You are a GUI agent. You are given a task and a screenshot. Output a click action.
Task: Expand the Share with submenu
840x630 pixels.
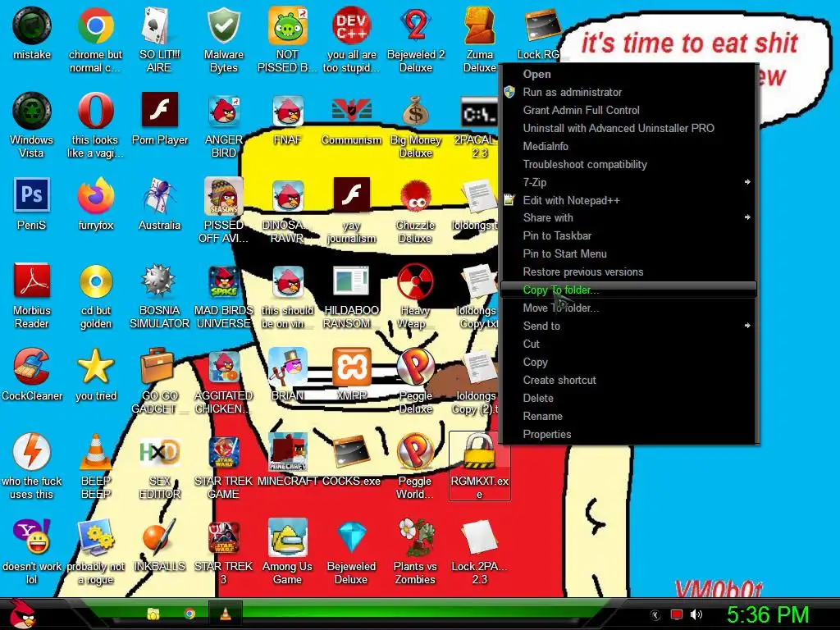(629, 217)
